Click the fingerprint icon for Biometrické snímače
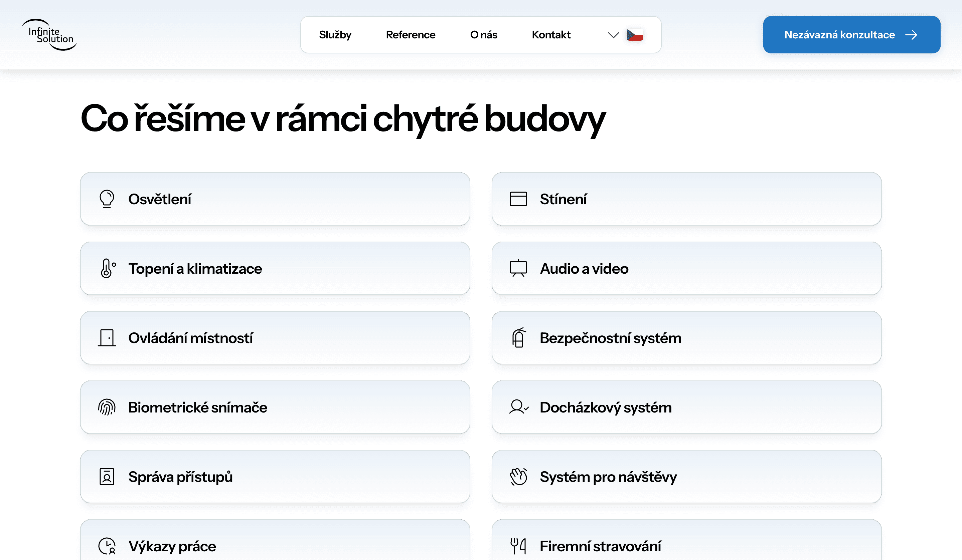 point(107,407)
